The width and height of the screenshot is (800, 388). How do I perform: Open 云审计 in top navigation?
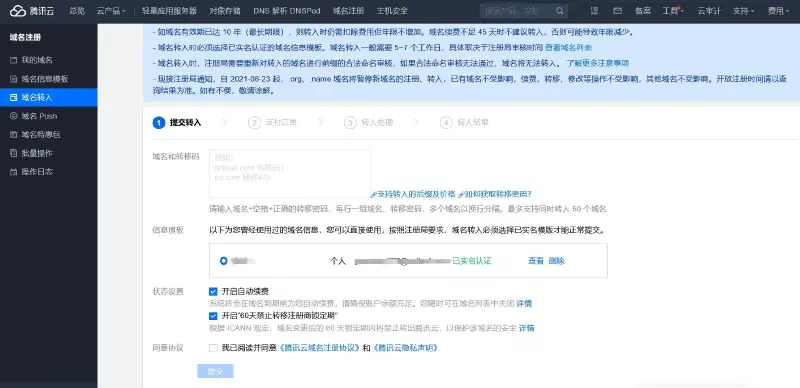pos(709,11)
